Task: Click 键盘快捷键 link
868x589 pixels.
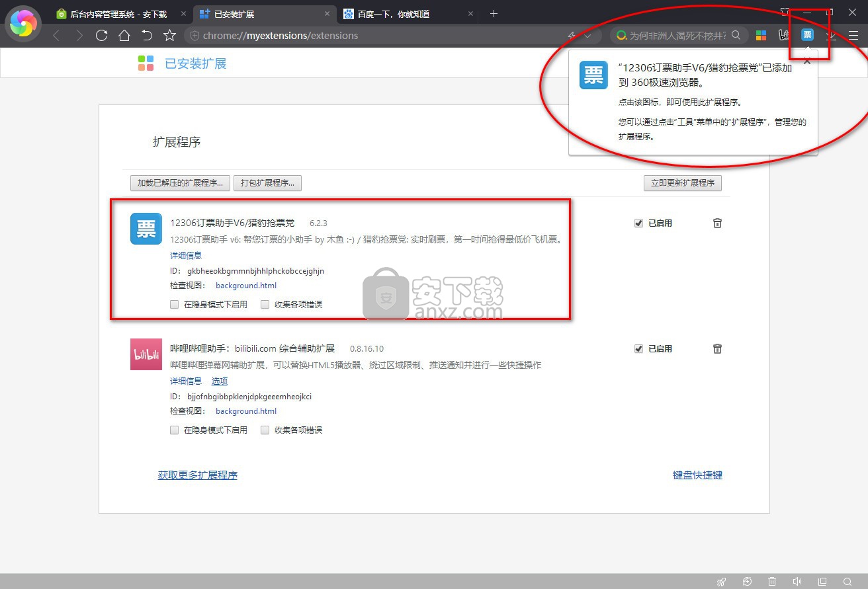Action: coord(698,475)
